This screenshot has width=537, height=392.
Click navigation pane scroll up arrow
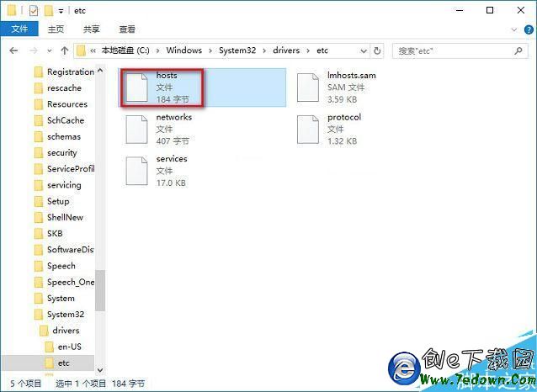100,71
